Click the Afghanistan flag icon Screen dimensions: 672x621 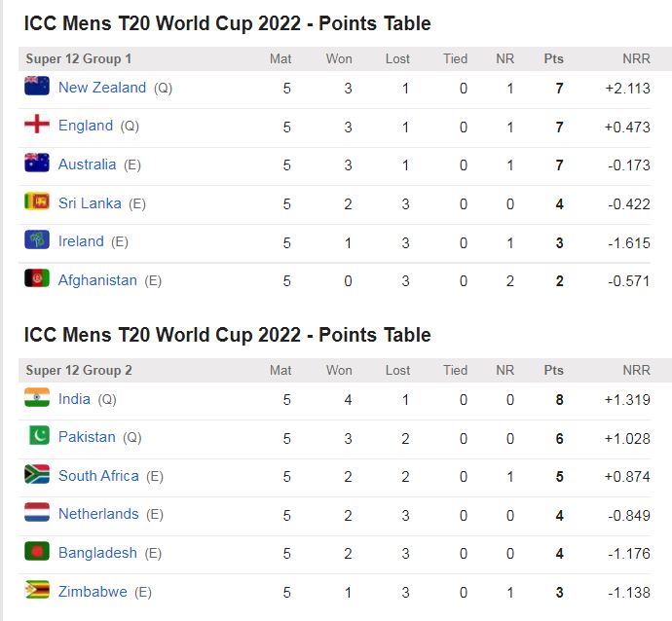37,278
